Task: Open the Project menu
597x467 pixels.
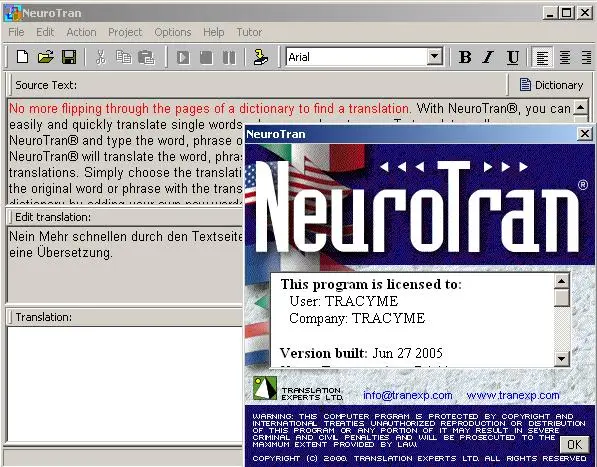Action: click(x=125, y=32)
